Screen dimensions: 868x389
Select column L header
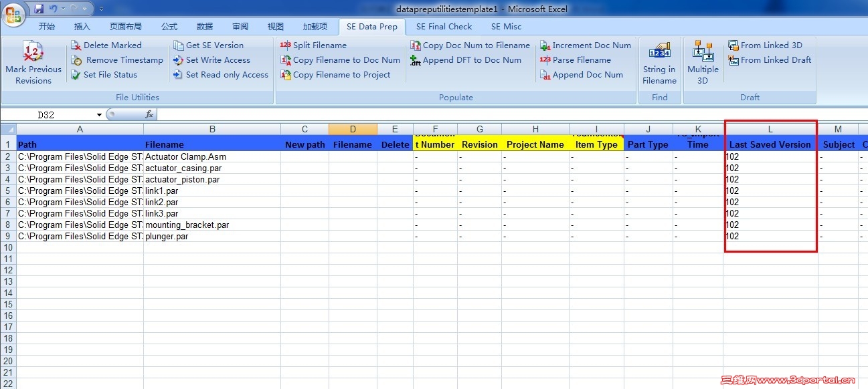[771, 129]
